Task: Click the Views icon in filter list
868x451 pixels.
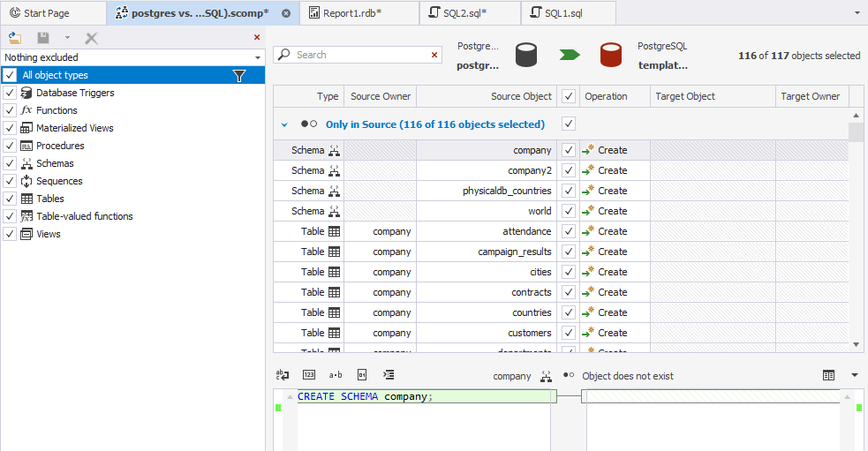Action: click(x=26, y=234)
